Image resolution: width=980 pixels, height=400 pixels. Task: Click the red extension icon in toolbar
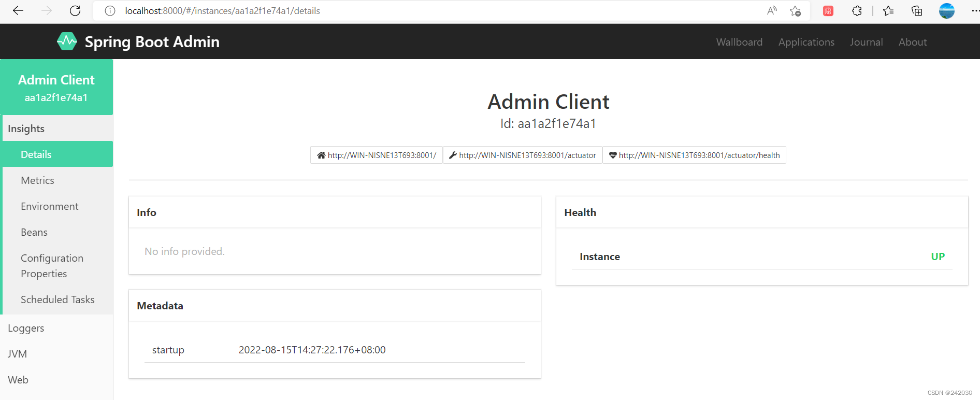point(828,11)
